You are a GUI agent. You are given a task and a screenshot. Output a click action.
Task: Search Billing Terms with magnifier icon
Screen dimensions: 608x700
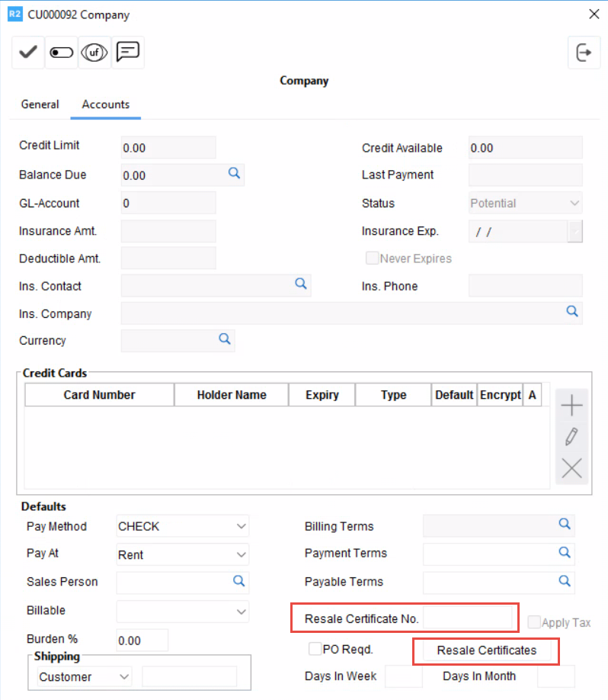click(565, 524)
